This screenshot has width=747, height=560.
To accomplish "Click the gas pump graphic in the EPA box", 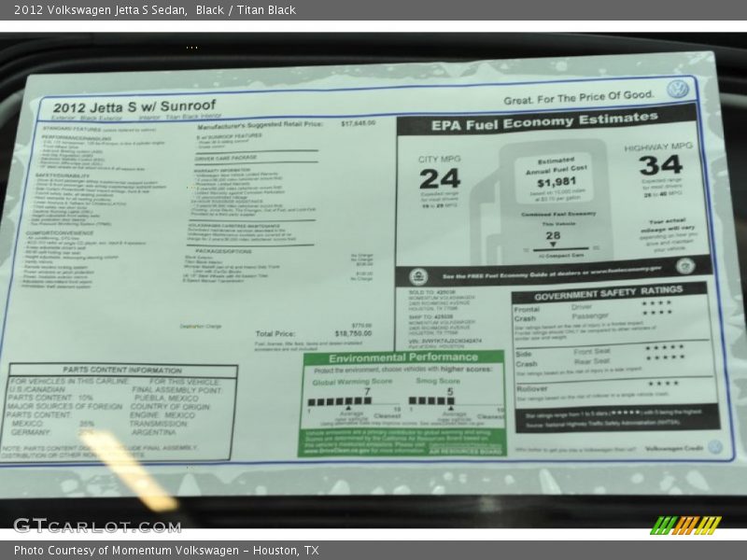I will click(x=541, y=203).
